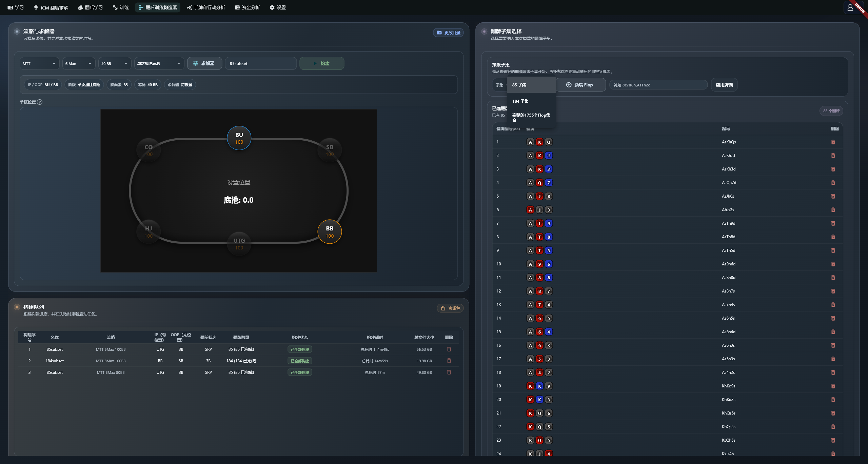Click the Ace card chip of flop AsKh3d
Screen dimensions: 868x464
coord(530,169)
